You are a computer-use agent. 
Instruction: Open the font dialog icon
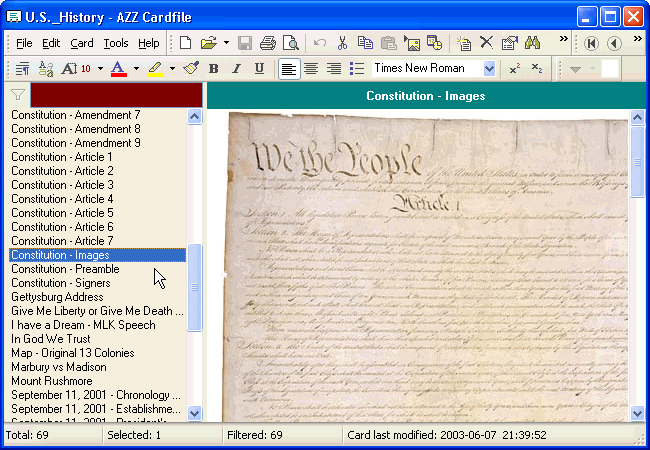(46, 68)
